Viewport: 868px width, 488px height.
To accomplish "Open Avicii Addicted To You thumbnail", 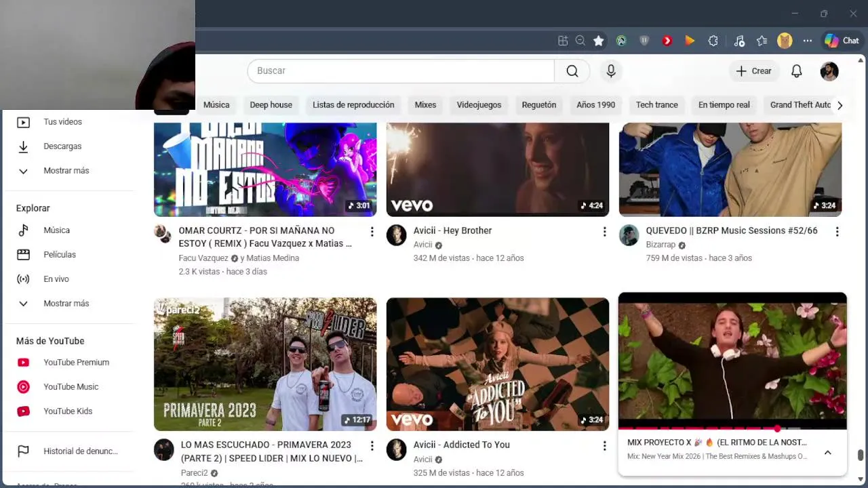I will (x=498, y=365).
